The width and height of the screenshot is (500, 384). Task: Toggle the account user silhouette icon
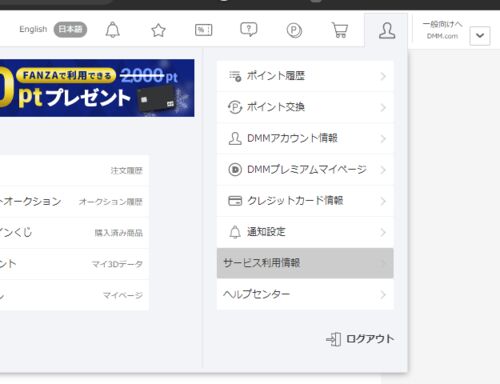tap(387, 31)
